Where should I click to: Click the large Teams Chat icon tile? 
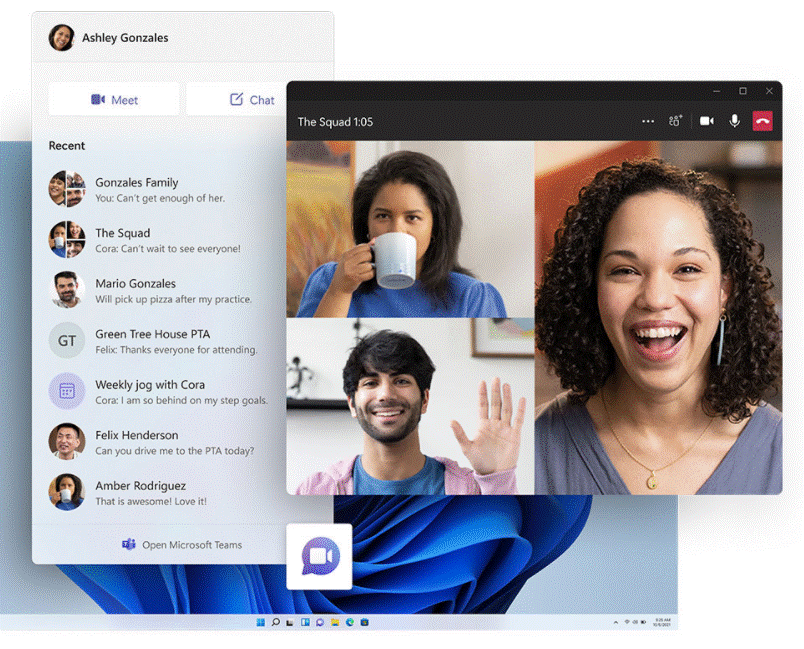click(x=319, y=556)
